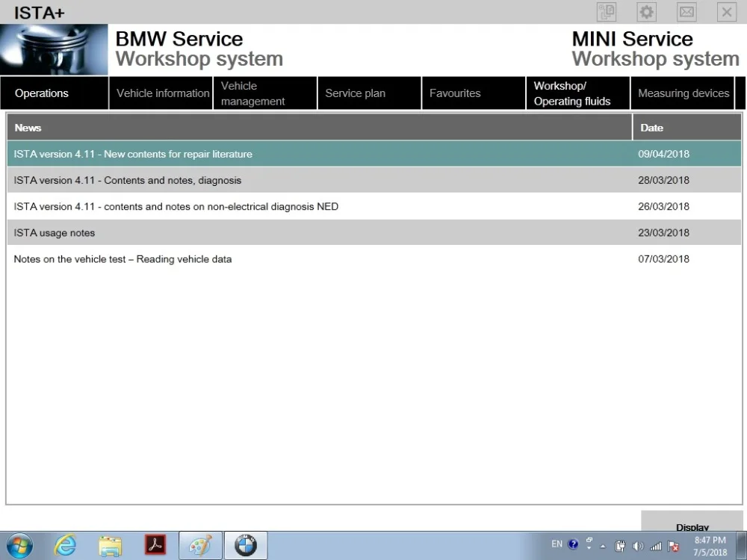747x560 pixels.
Task: Switch to Vehicle information tab
Action: (x=161, y=93)
